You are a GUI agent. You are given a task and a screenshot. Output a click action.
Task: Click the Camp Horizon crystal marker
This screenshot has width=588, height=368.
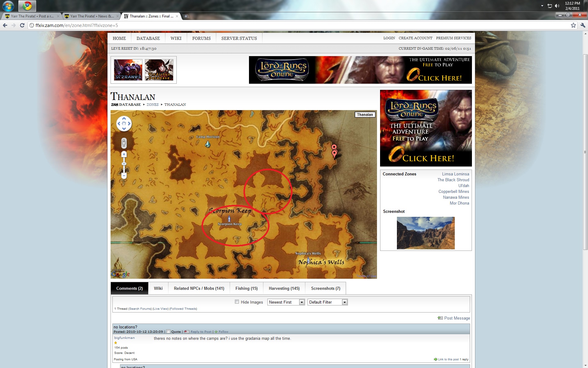pyautogui.click(x=208, y=144)
